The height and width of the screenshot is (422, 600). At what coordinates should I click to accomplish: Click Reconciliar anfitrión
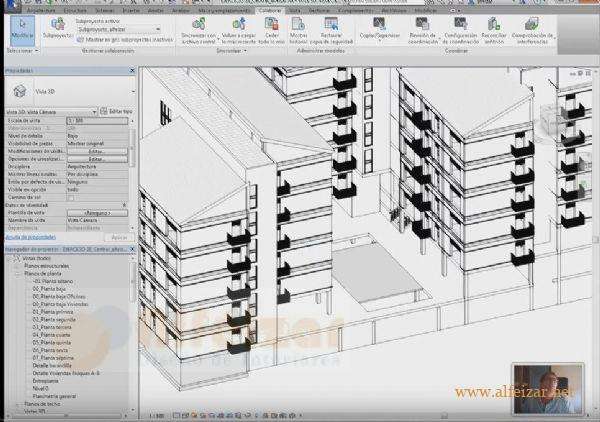coord(494,31)
